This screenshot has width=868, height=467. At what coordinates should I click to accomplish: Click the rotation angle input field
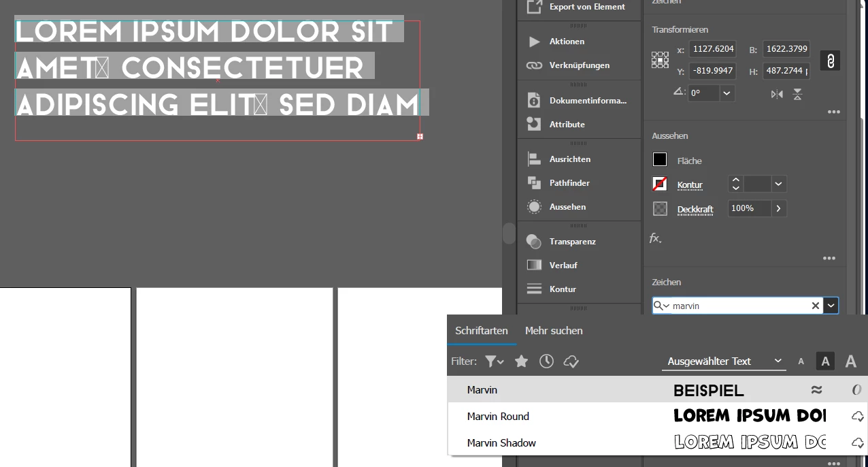[704, 93]
